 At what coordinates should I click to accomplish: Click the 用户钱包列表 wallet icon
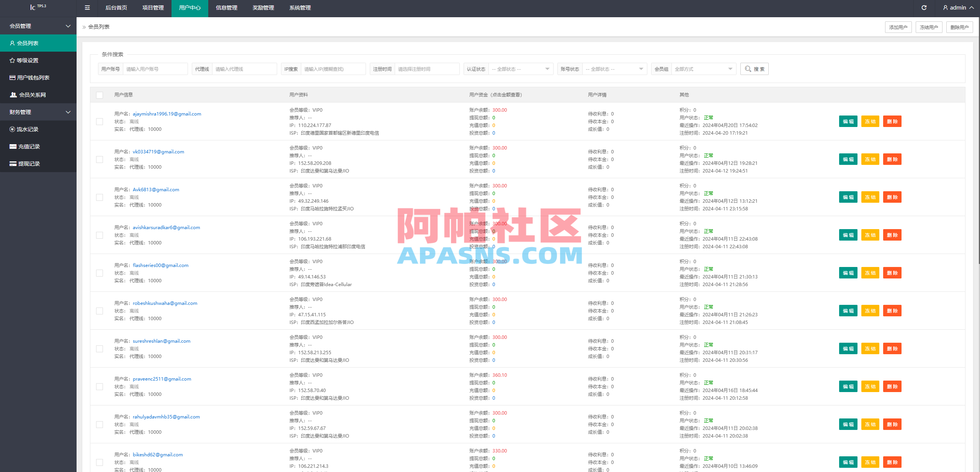(x=13, y=77)
